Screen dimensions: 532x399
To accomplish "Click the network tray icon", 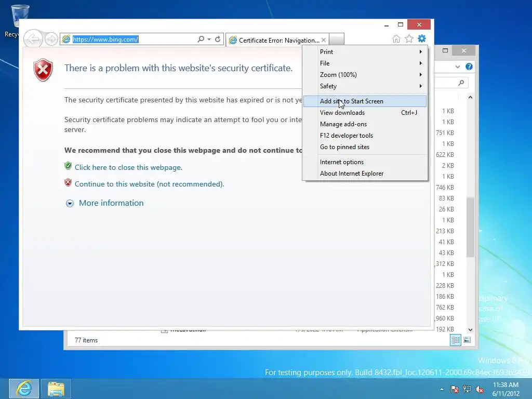I will pyautogui.click(x=467, y=389).
